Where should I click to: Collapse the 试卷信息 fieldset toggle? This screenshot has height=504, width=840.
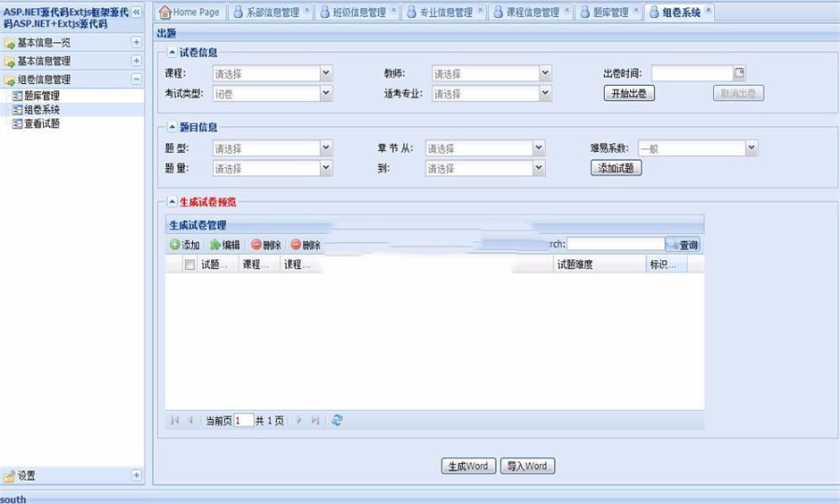click(172, 52)
